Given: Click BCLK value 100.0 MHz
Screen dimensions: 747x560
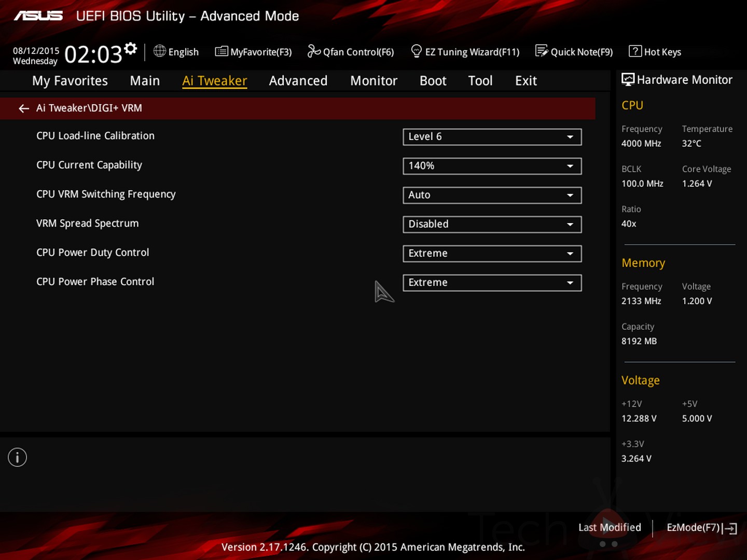Looking at the screenshot, I should click(x=642, y=184).
